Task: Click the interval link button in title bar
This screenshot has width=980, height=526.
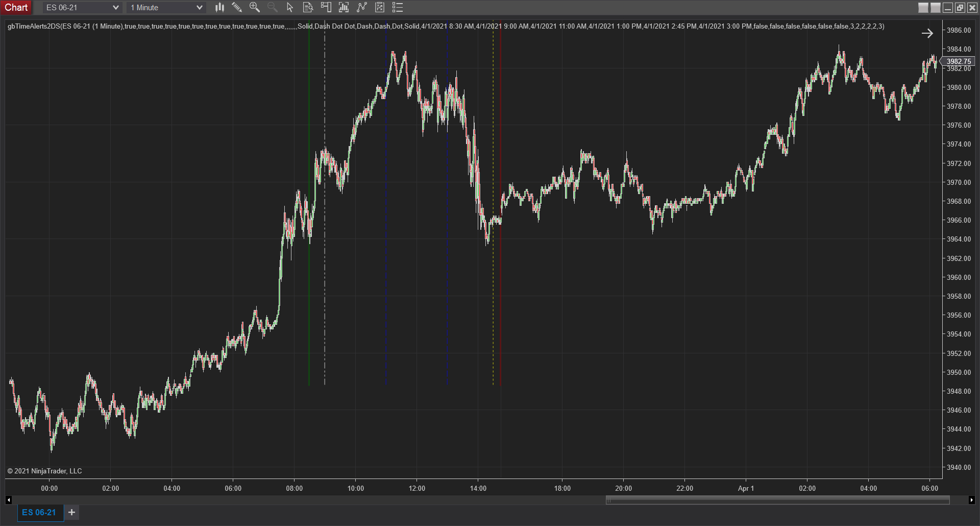Action: pyautogui.click(x=936, y=8)
